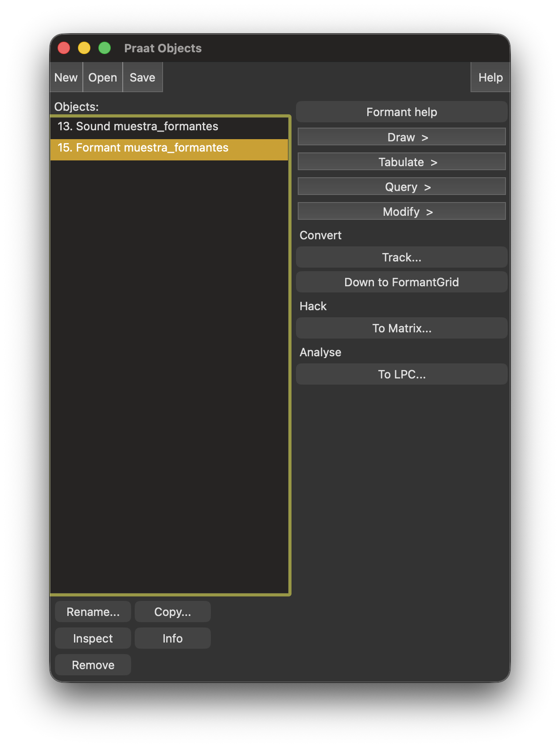Rename the selected object
Viewport: 560px width, 748px height.
[93, 612]
